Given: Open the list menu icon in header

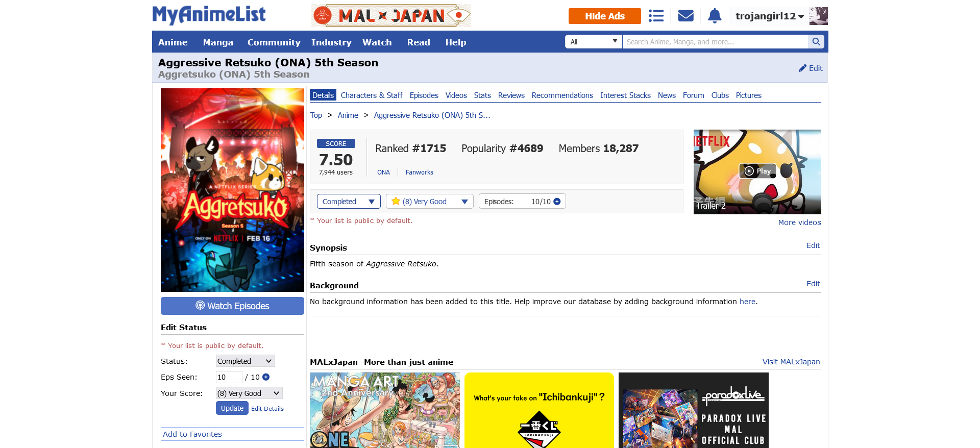Looking at the screenshot, I should pos(656,16).
